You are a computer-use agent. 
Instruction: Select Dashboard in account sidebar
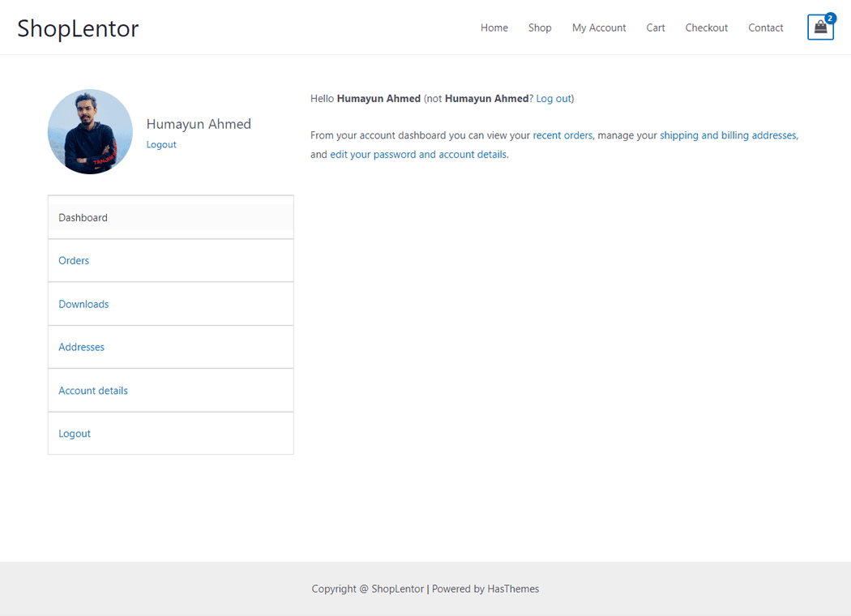[x=83, y=217]
